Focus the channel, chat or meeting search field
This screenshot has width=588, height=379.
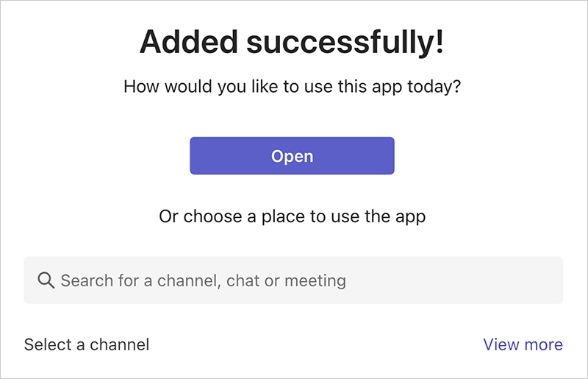[293, 280]
